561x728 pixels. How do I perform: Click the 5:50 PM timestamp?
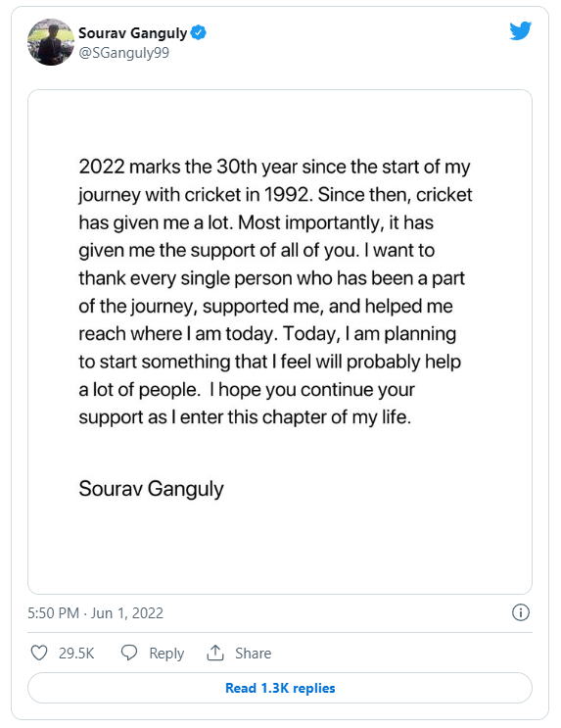54,612
